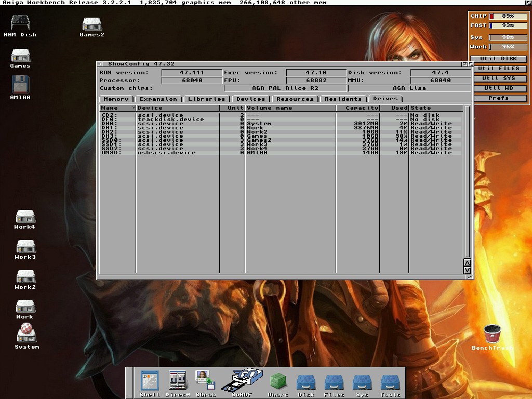The height and width of the screenshot is (399, 532).
Task: Launch Unarc from the dock
Action: (278, 384)
